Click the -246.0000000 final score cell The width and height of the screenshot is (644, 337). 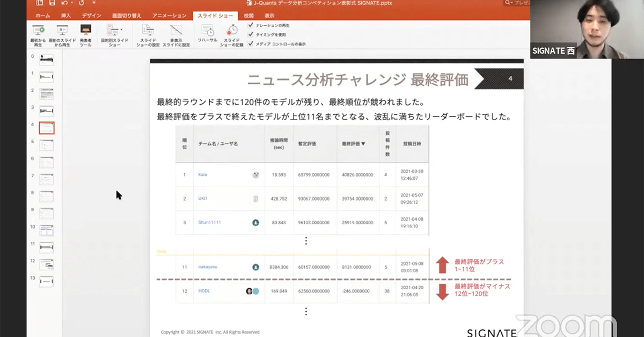357,291
